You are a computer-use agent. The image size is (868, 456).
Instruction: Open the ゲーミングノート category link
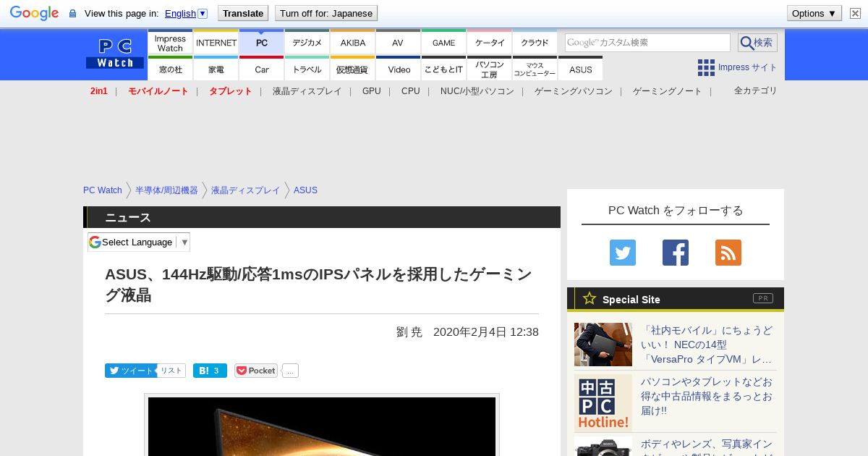pos(668,91)
